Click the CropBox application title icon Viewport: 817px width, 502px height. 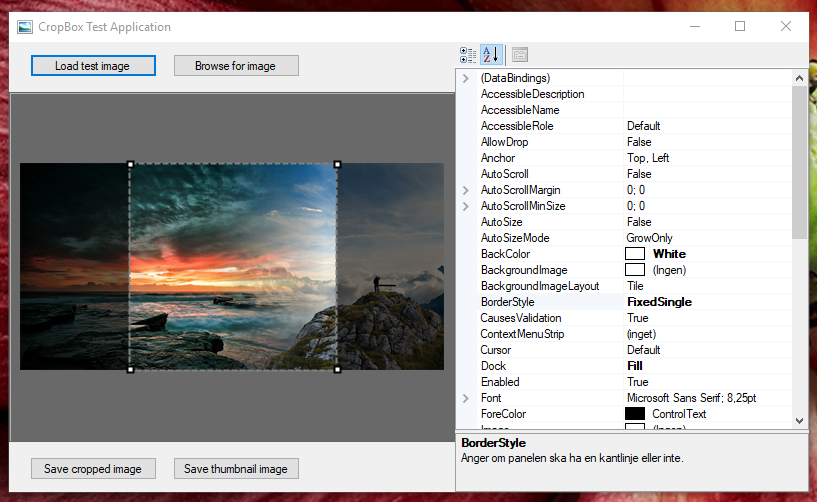coord(25,27)
